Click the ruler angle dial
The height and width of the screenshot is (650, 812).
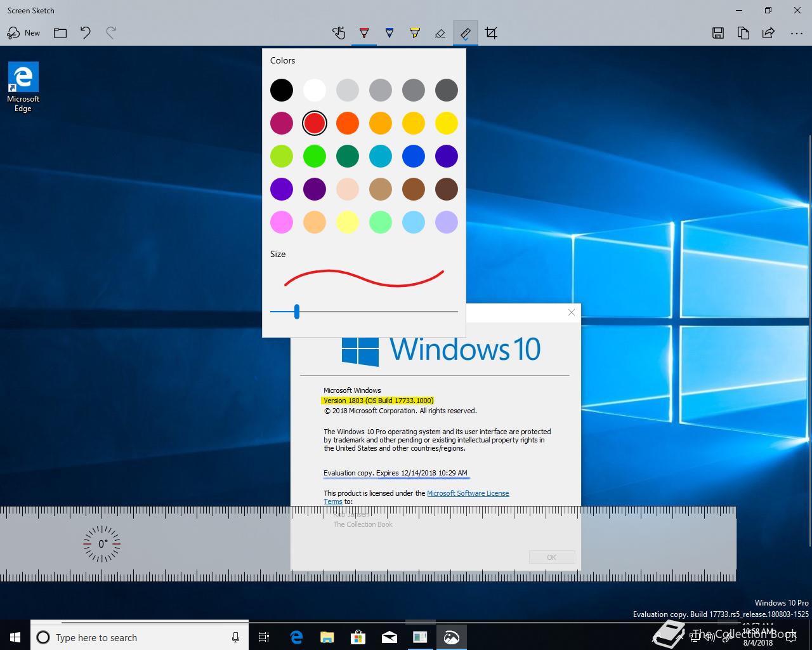coord(101,544)
